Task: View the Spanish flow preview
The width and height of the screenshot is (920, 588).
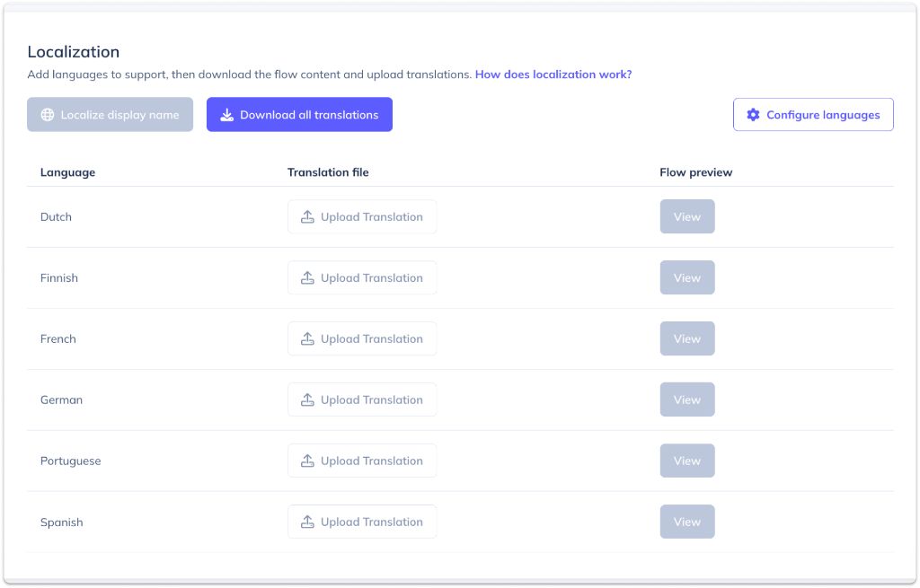Action: pos(686,522)
